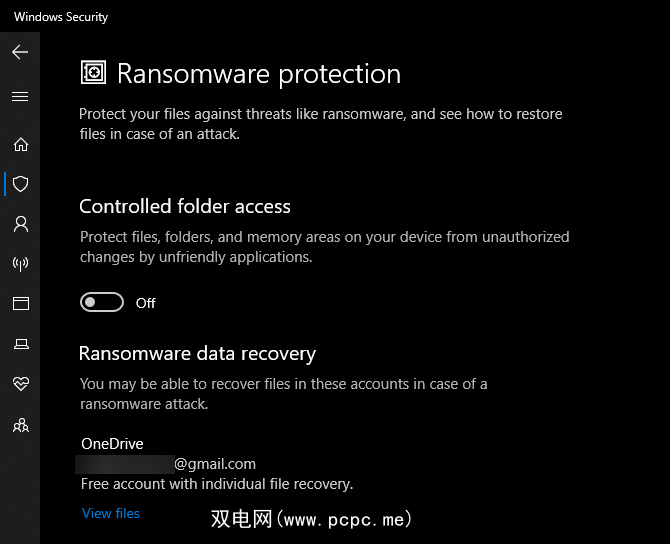Image resolution: width=670 pixels, height=544 pixels.
Task: Click the Ransomware data recovery heading
Action: point(197,353)
